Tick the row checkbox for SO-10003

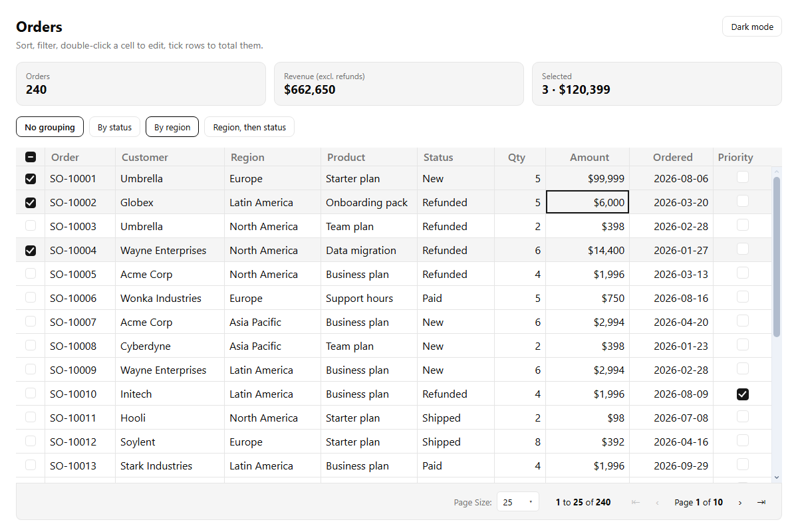pyautogui.click(x=31, y=225)
